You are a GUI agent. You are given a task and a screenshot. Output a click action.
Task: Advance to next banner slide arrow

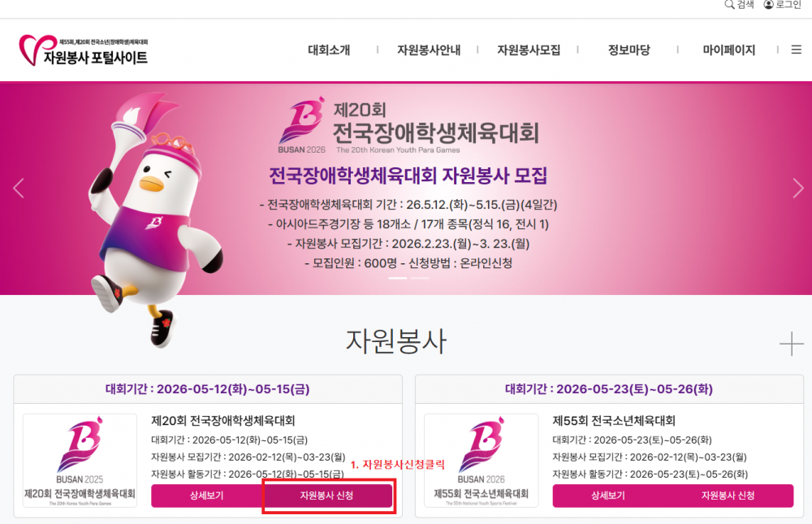click(x=798, y=188)
